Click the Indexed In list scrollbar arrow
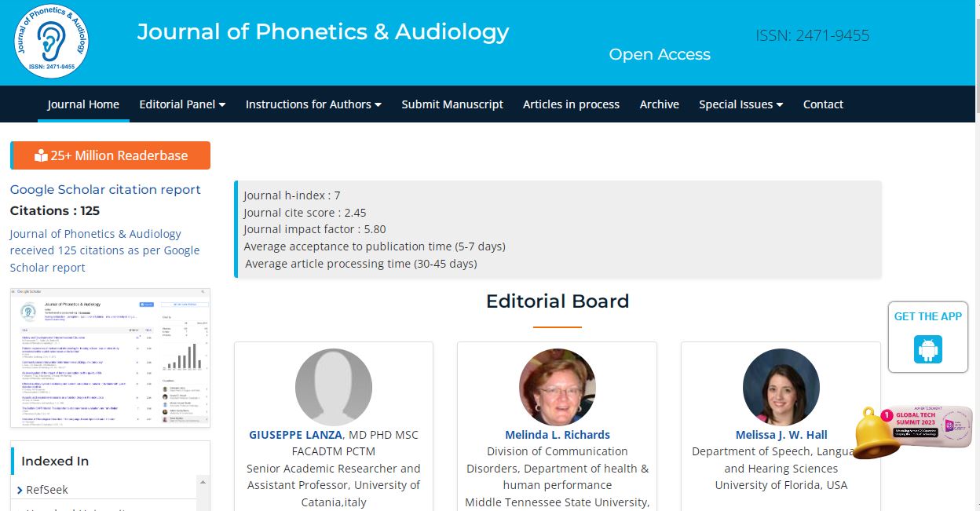 coord(203,482)
